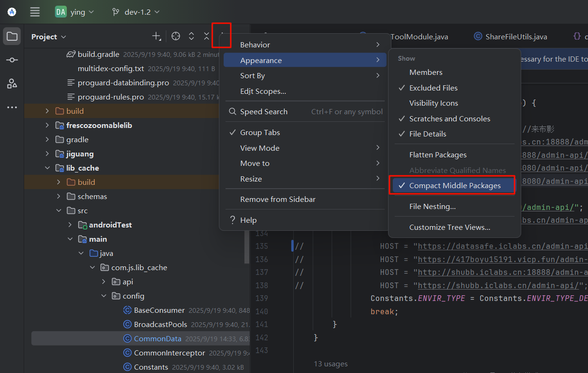
Task: Click the More tool windows ellipsis icon
Action: click(x=12, y=108)
